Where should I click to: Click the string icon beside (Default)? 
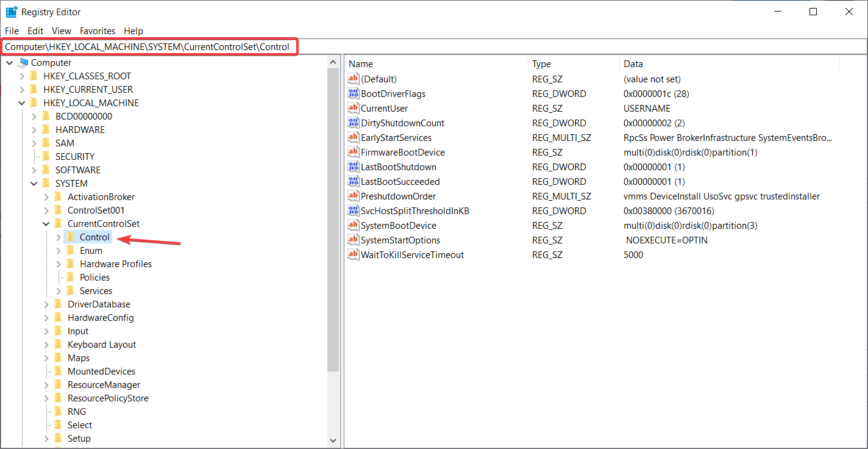coord(354,79)
